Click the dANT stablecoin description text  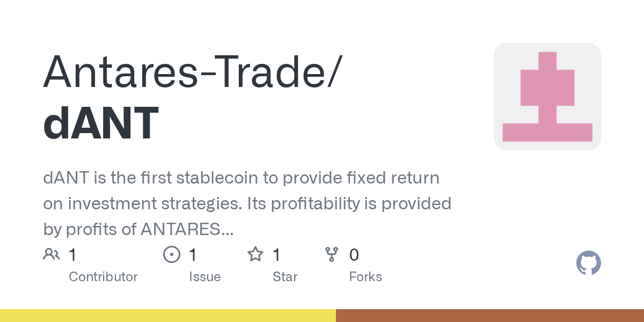tap(247, 203)
